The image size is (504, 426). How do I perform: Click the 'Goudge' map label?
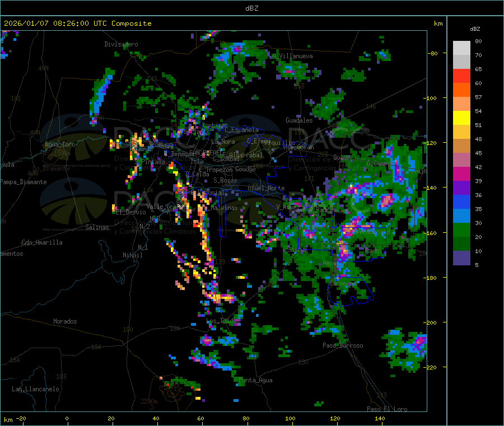coord(245,169)
